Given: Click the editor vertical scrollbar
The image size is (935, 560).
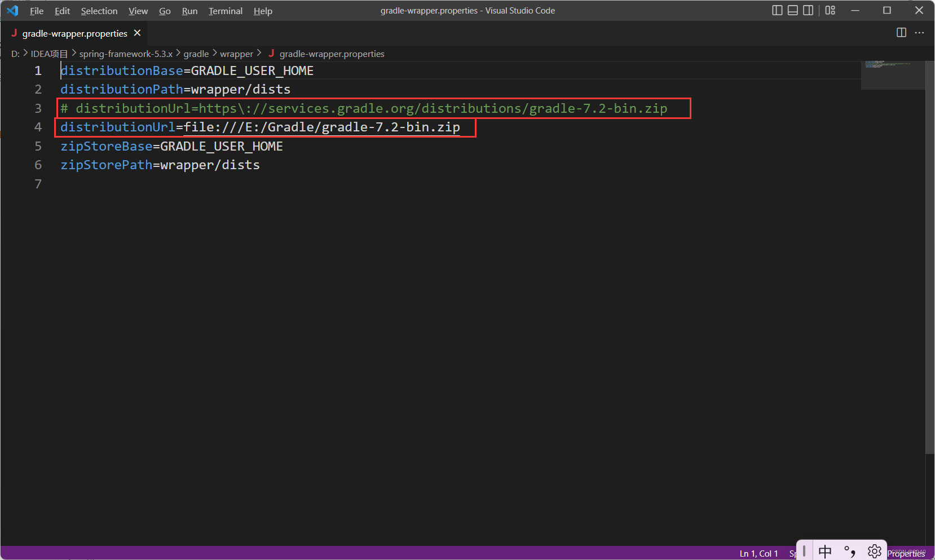Looking at the screenshot, I should [x=930, y=257].
